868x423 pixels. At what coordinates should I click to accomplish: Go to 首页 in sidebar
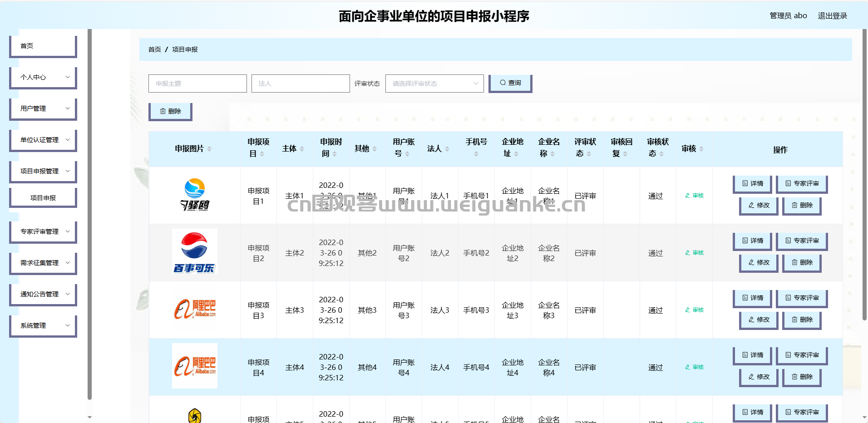43,46
